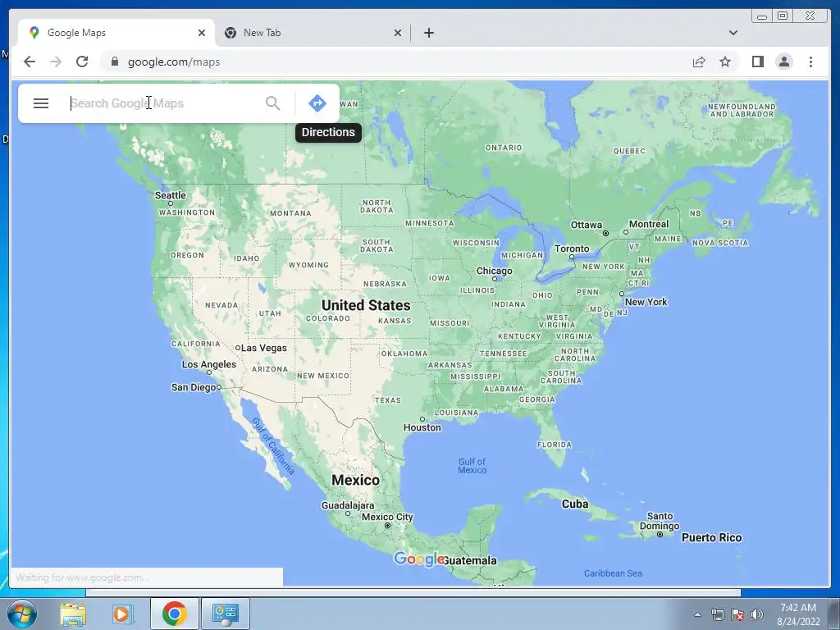
Task: Click the Seattle city label
Action: coord(171,195)
